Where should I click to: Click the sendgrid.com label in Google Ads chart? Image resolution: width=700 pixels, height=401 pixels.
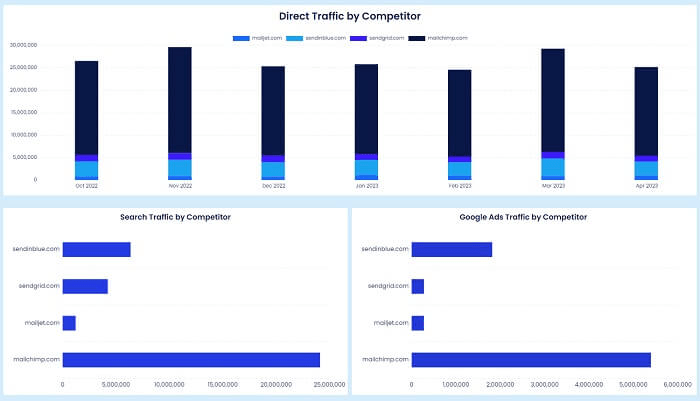[x=388, y=286]
